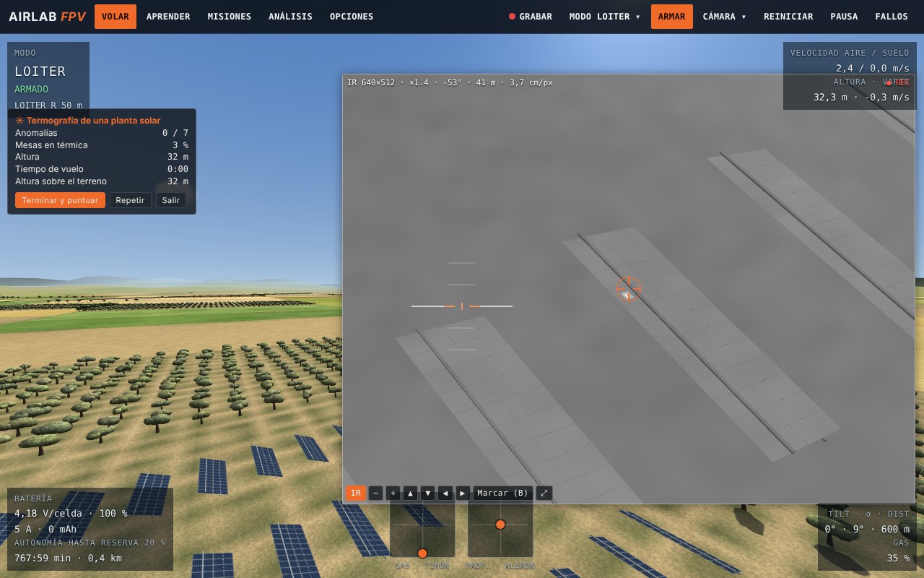Click PAUSA to pause simulation
924x578 pixels.
[844, 17]
